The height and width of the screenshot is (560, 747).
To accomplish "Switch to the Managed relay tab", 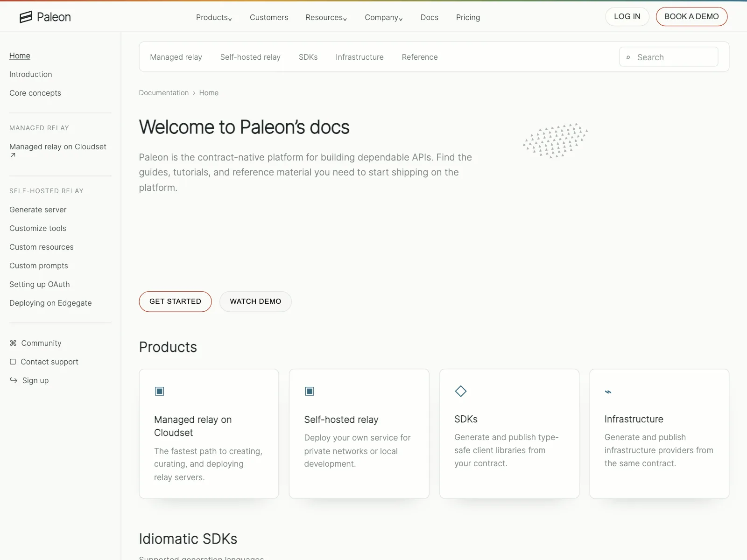I will click(176, 57).
